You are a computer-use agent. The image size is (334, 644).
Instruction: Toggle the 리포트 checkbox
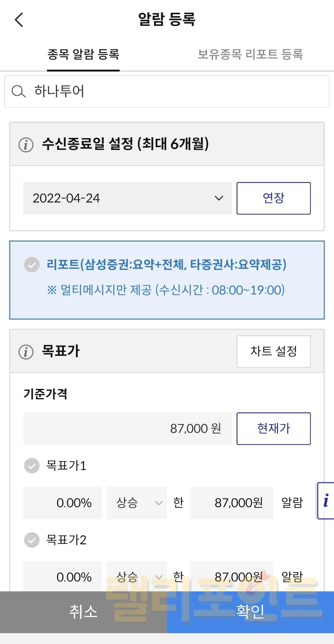[x=32, y=265]
